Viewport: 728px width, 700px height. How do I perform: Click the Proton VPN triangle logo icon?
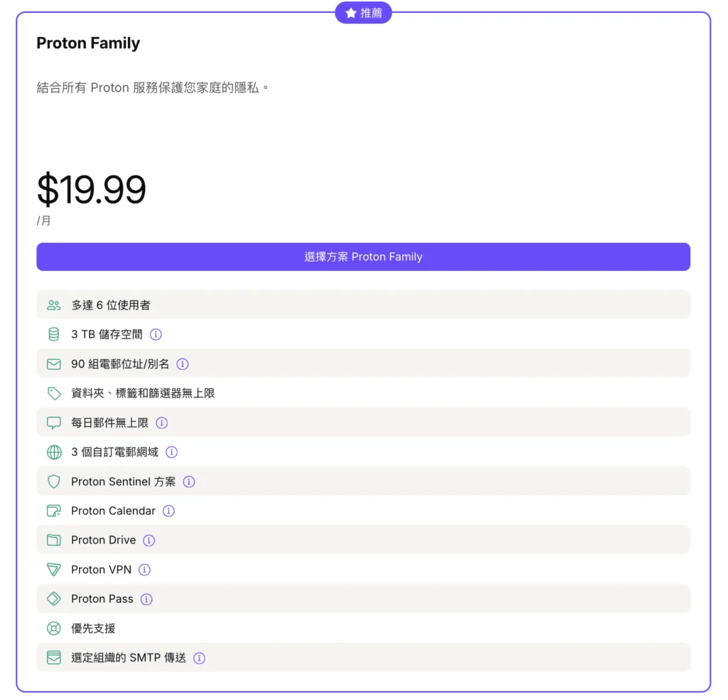(x=53, y=570)
